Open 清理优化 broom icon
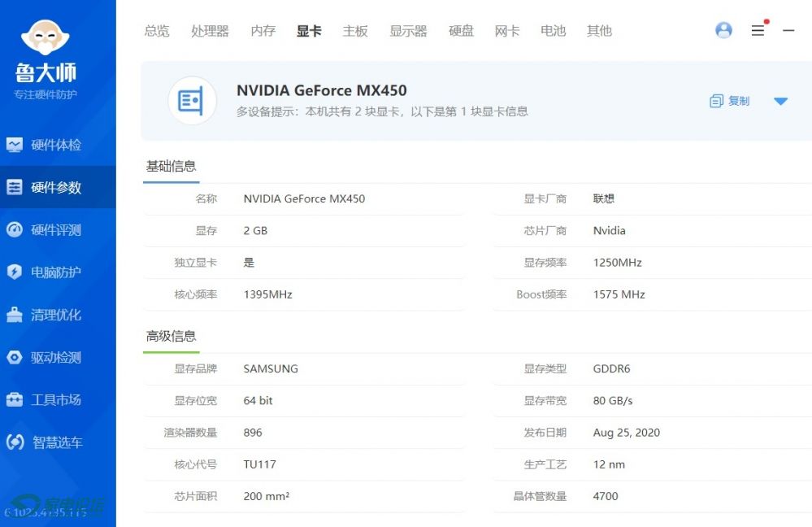Image resolution: width=812 pixels, height=527 pixels. pyautogui.click(x=15, y=315)
